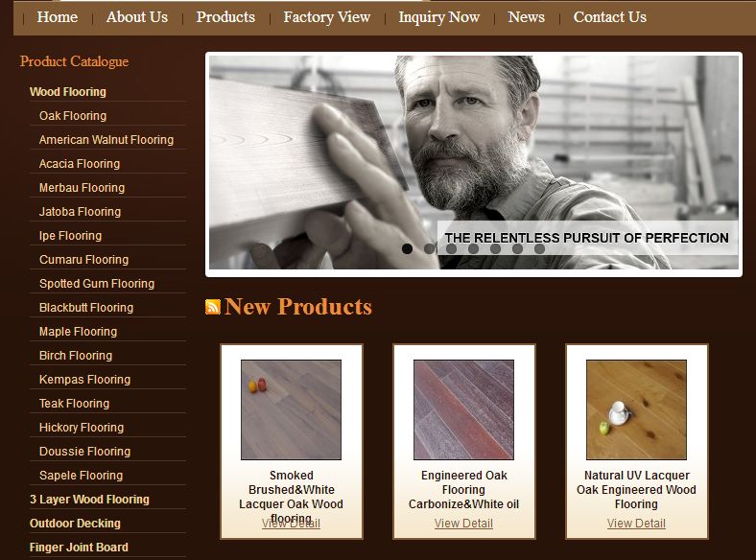Open the Inquiry Now page
The width and height of the screenshot is (756, 560).
point(438,17)
